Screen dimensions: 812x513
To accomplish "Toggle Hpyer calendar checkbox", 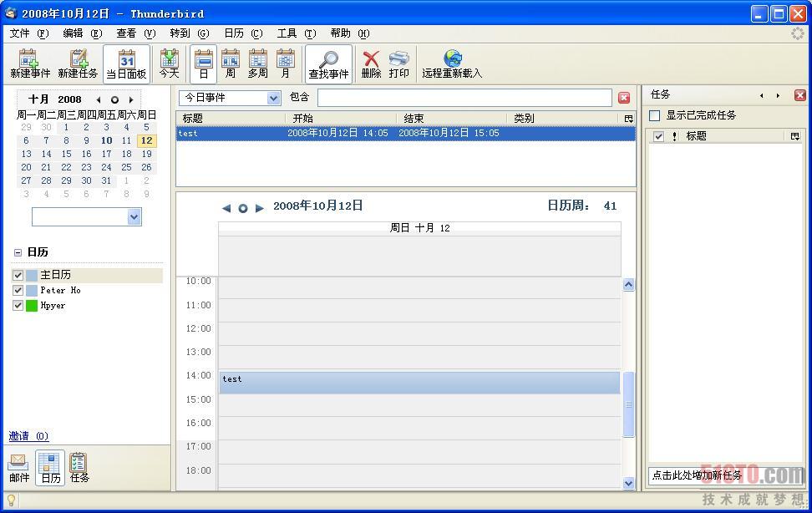I will pyautogui.click(x=18, y=305).
